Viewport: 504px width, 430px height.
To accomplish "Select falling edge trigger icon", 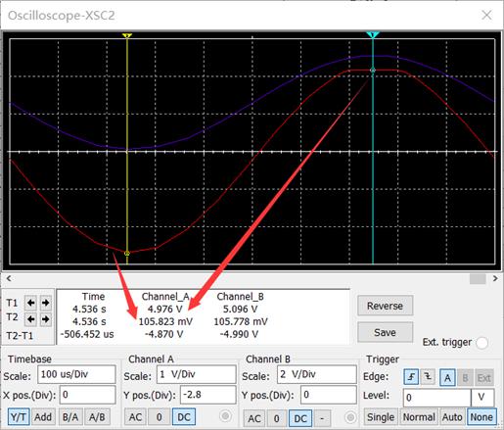I will [428, 377].
